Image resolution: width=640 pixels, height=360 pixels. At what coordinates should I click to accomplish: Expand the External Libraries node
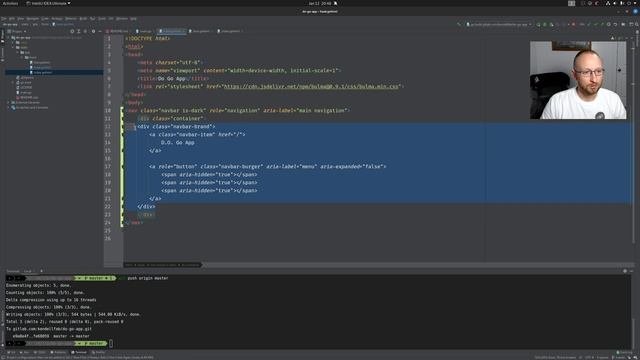(8, 102)
